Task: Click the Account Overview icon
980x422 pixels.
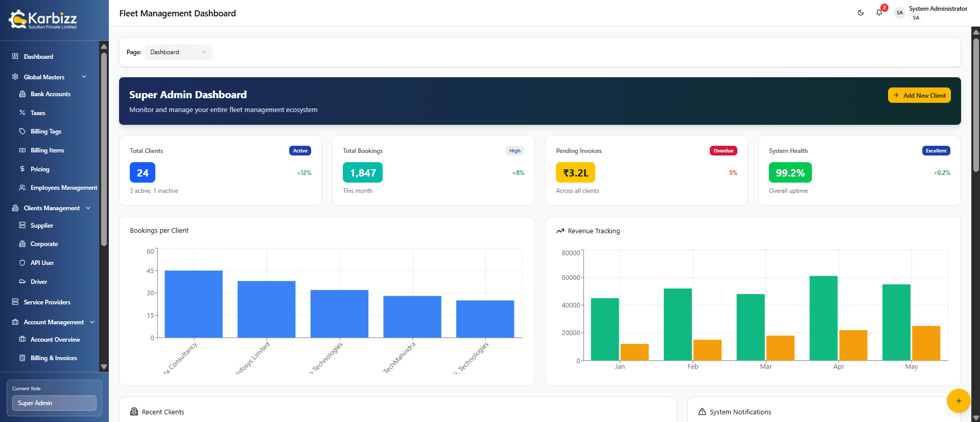Action: 22,339
